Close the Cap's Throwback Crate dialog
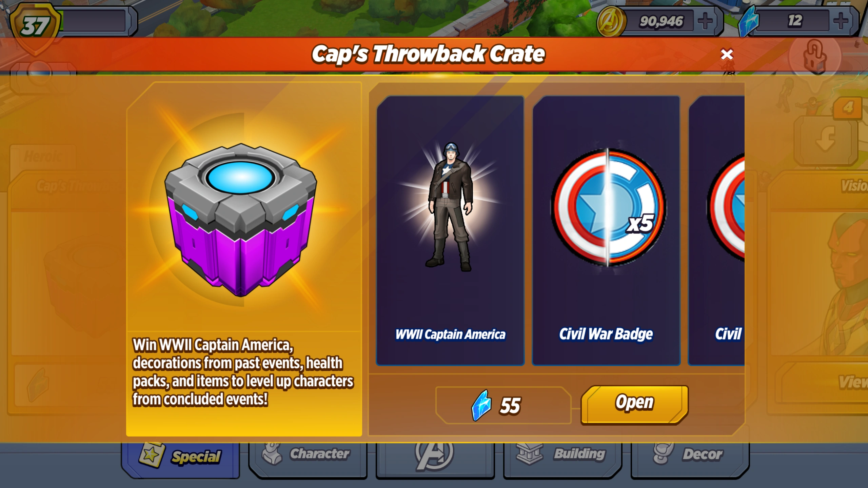This screenshot has width=868, height=488. 727,54
